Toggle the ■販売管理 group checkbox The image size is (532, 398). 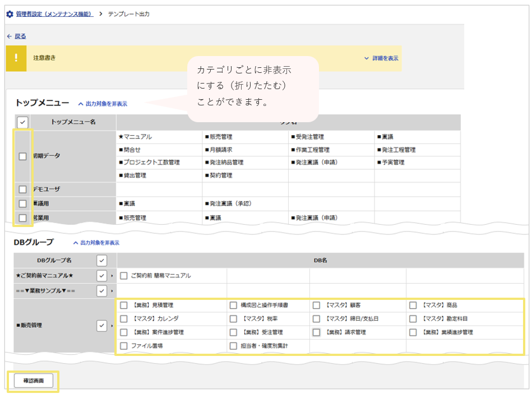(102, 326)
